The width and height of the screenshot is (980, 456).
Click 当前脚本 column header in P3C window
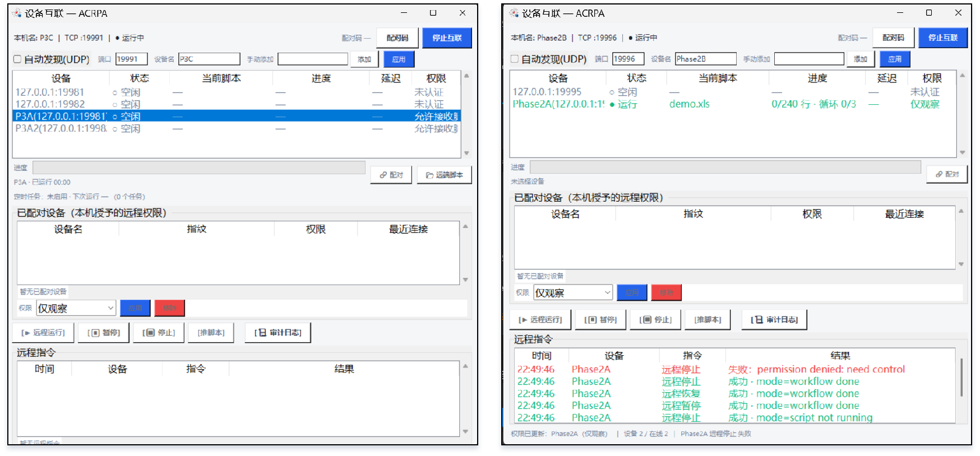tap(221, 78)
